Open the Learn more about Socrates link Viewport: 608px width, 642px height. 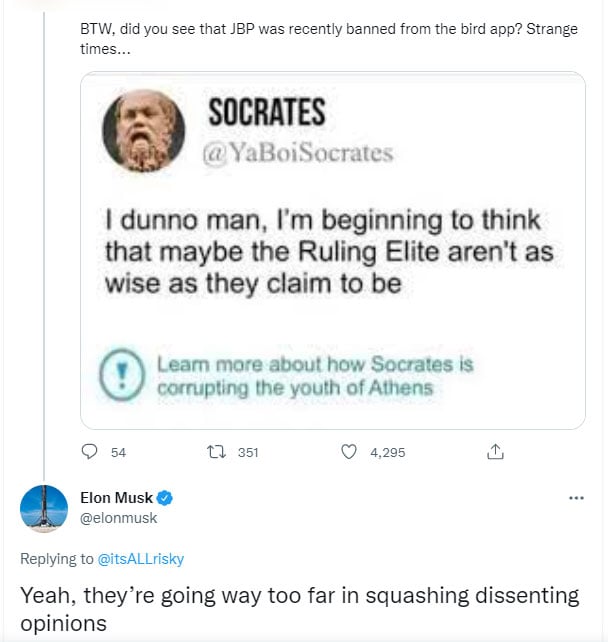coord(314,375)
